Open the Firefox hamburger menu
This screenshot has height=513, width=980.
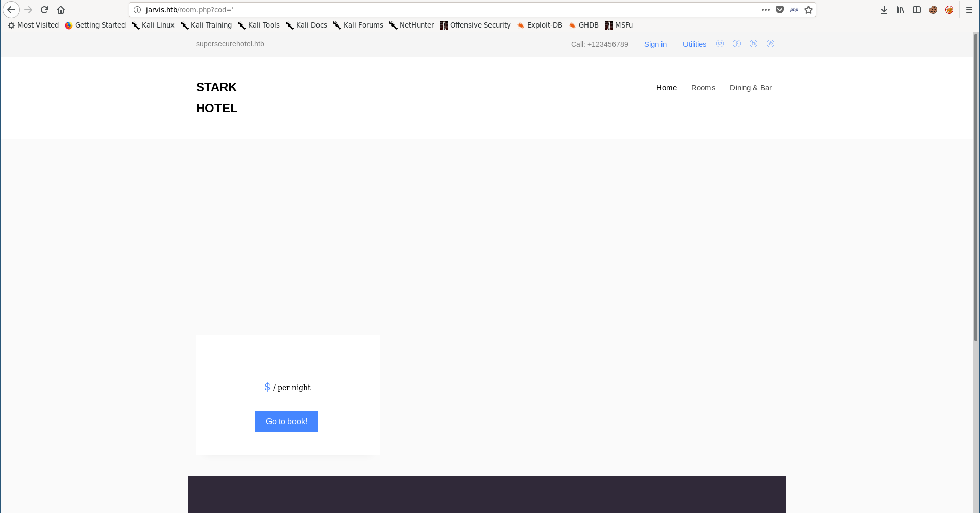969,10
